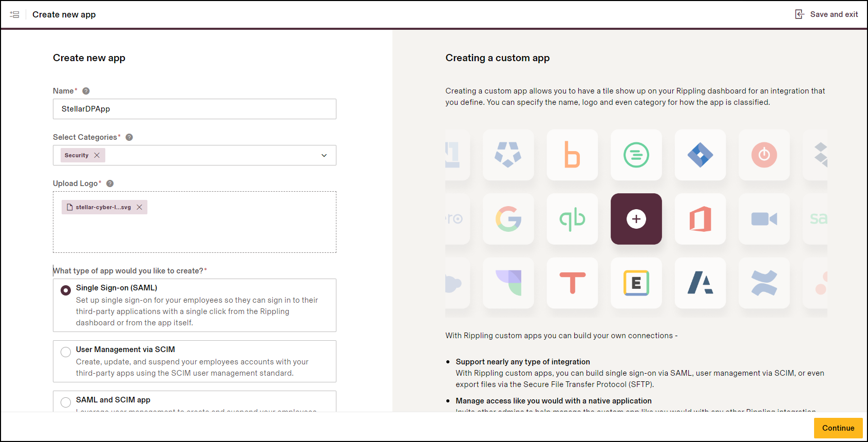
Task: Click Save and exit link
Action: [834, 14]
